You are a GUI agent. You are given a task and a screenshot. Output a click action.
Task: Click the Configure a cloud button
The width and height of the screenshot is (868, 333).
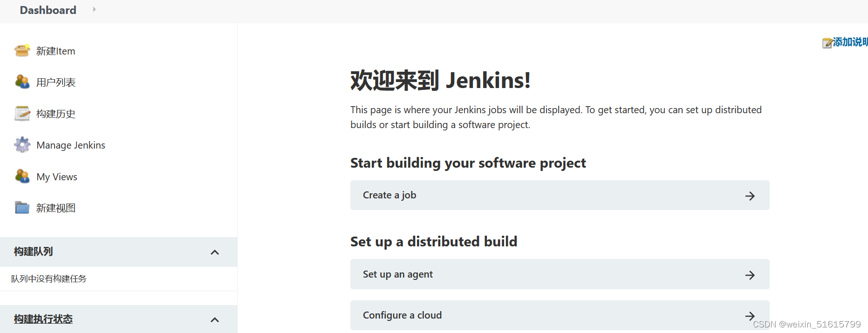pos(560,315)
